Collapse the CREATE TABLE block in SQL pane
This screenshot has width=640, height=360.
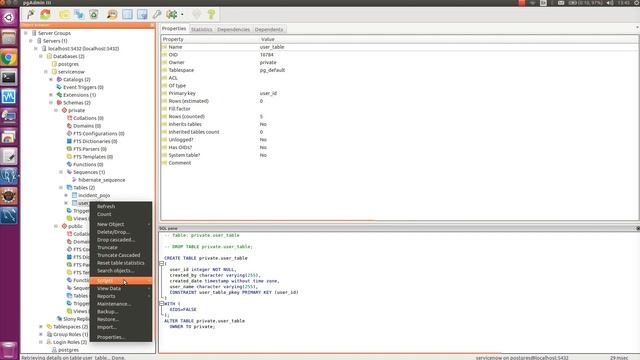click(162, 264)
